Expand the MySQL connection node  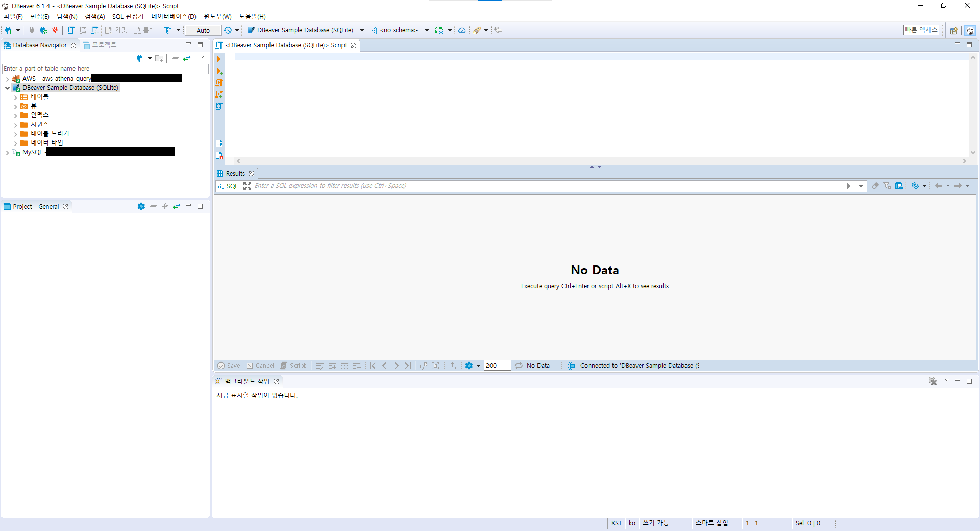7,153
